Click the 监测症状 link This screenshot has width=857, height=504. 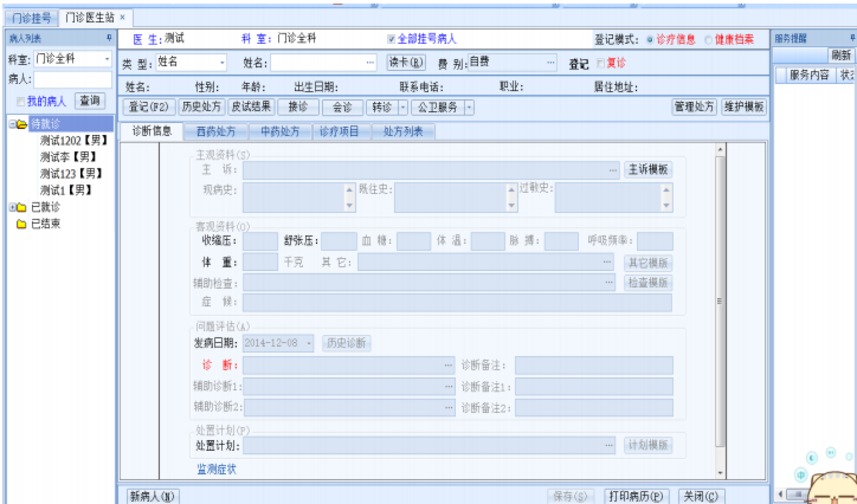click(x=216, y=469)
